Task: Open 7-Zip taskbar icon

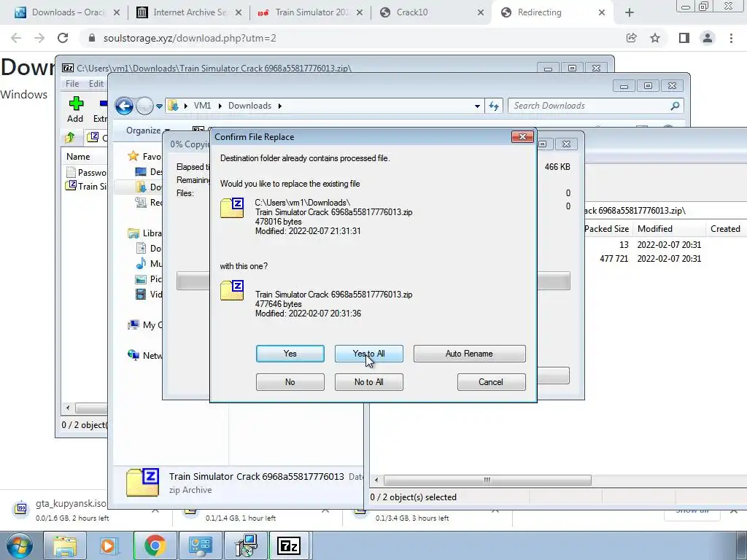Action: pyautogui.click(x=289, y=545)
